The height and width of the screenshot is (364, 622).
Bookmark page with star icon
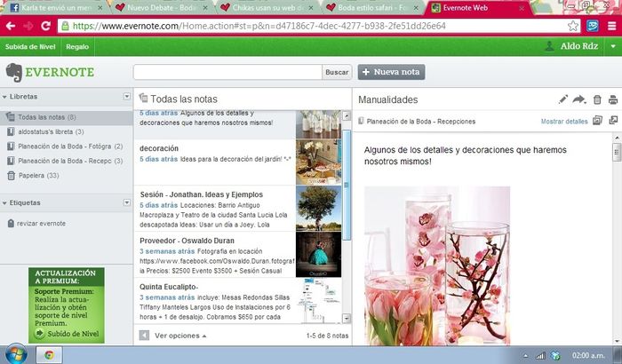(x=572, y=26)
